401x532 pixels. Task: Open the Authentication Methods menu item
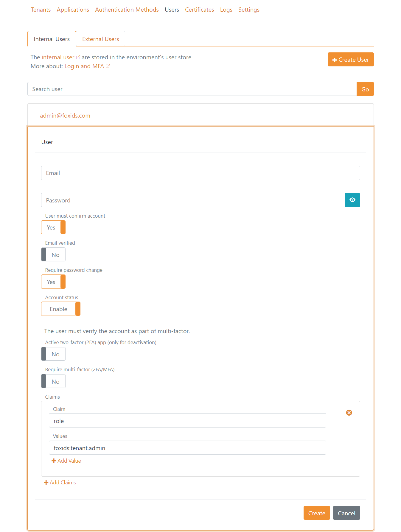pos(127,10)
